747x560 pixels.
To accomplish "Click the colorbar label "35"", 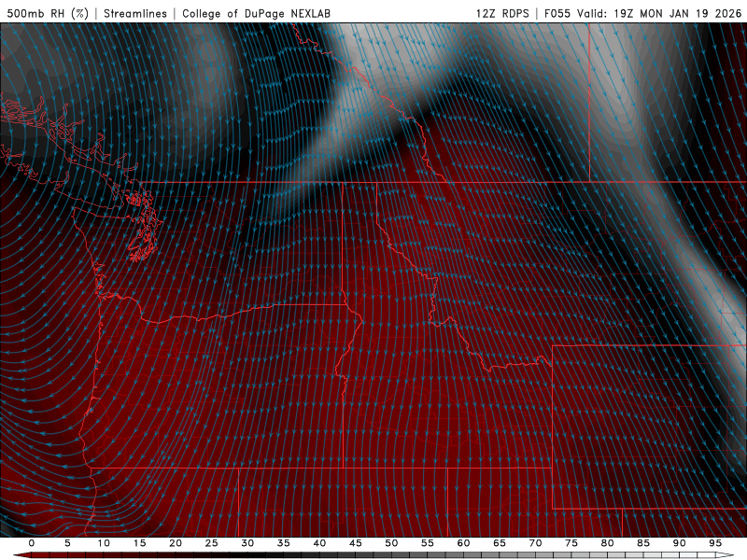I will [284, 543].
